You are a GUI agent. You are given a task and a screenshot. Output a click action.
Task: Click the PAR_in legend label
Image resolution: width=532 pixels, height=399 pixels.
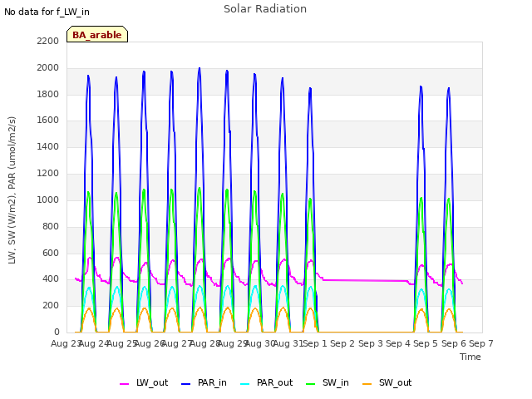212,382
